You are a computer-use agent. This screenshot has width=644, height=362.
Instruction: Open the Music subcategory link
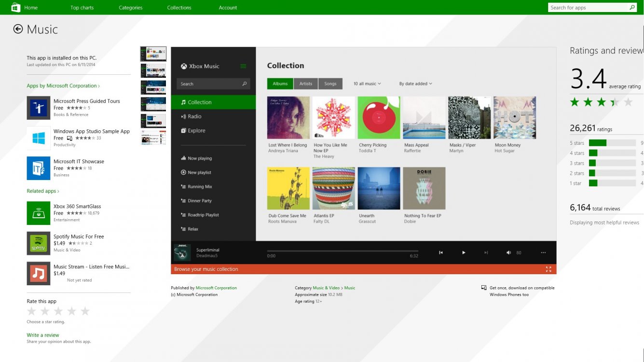click(x=350, y=288)
